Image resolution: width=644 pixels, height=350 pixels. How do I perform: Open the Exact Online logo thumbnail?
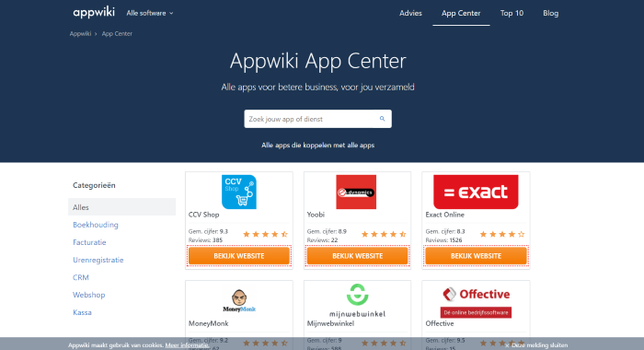[x=476, y=192]
